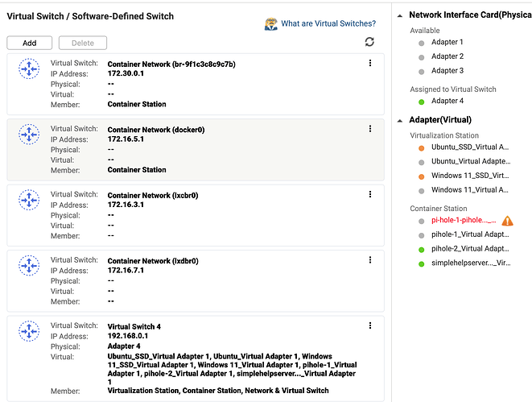Collapse the Adapter(Virtual) section
532x402 pixels.
401,120
